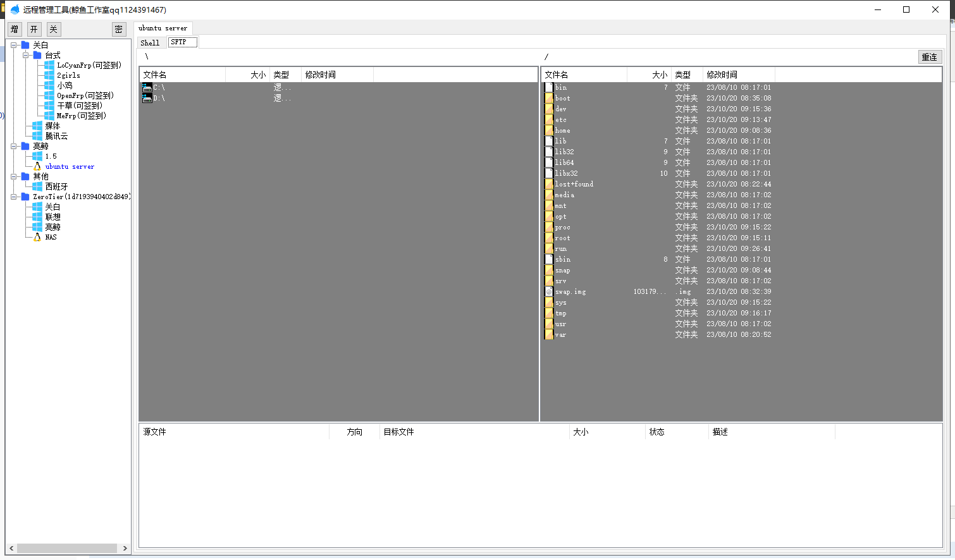Click the Windows icon next to 西班牙

(37, 186)
